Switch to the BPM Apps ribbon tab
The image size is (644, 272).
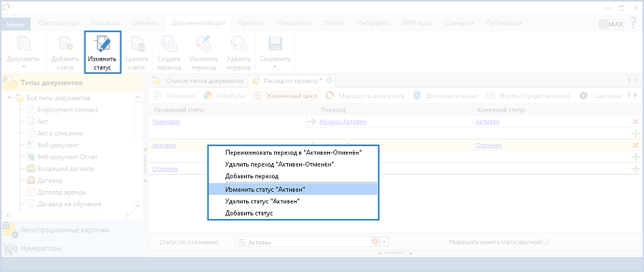[417, 23]
